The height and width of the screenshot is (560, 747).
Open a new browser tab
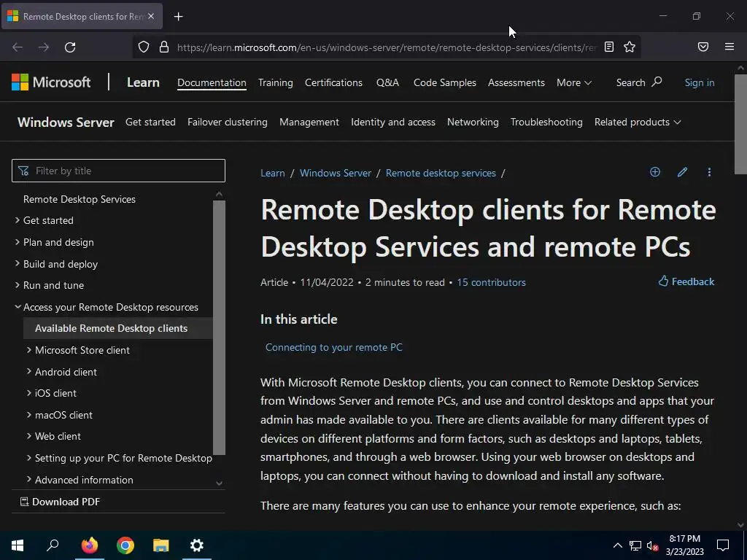[x=178, y=17]
